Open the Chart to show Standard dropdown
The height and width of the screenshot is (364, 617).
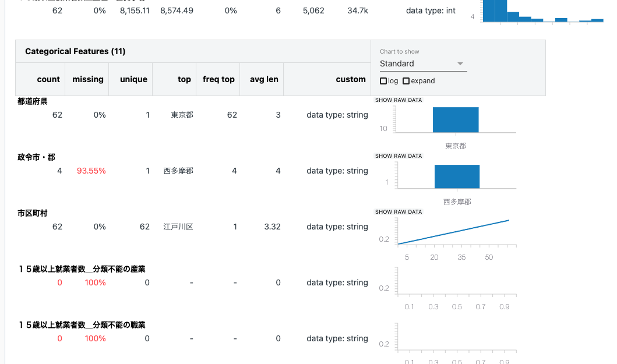[423, 63]
